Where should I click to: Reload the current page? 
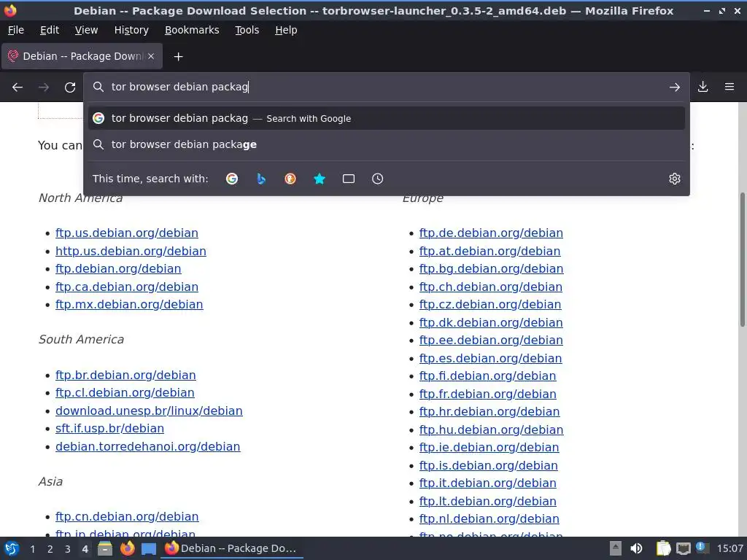click(x=70, y=87)
